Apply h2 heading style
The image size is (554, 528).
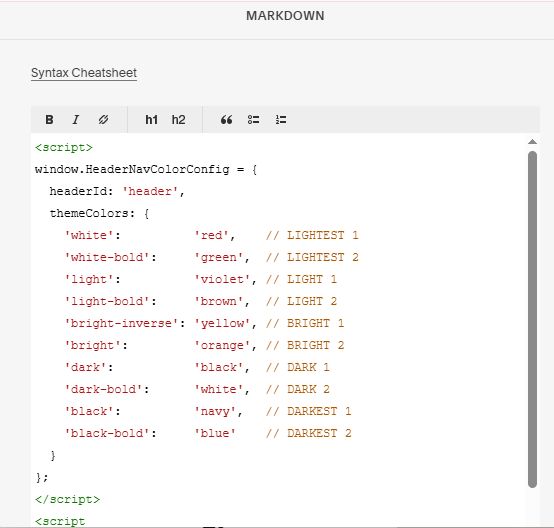178,120
